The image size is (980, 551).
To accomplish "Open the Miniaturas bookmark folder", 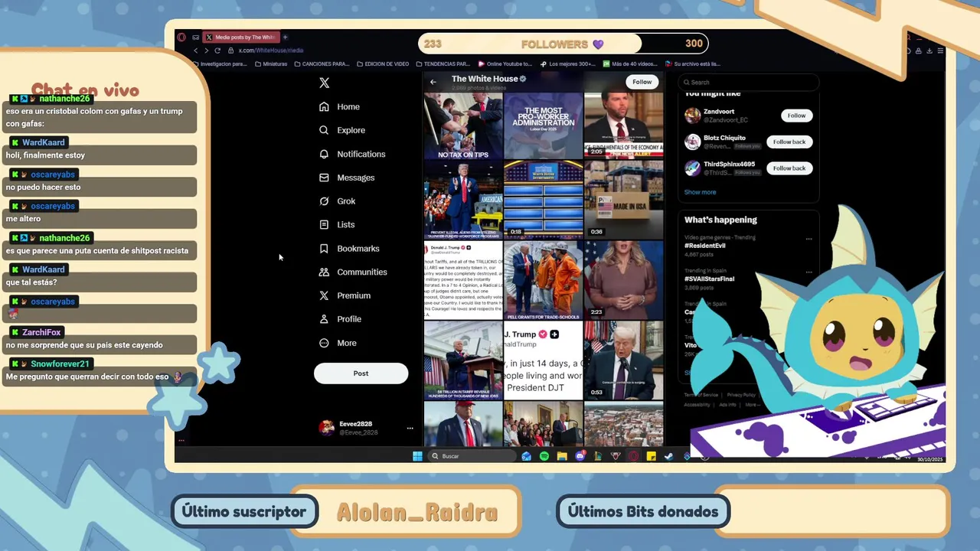I will [x=271, y=64].
